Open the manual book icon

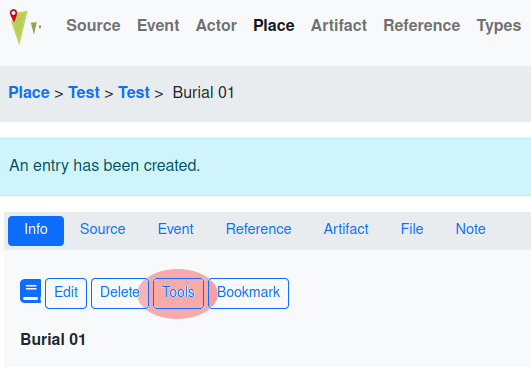tap(30, 291)
